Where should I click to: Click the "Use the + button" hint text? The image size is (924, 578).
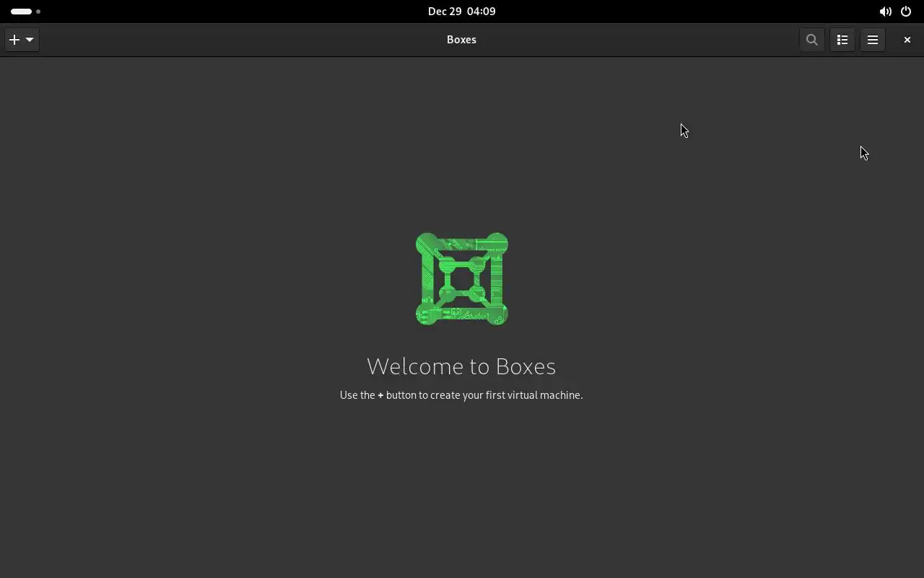(461, 395)
